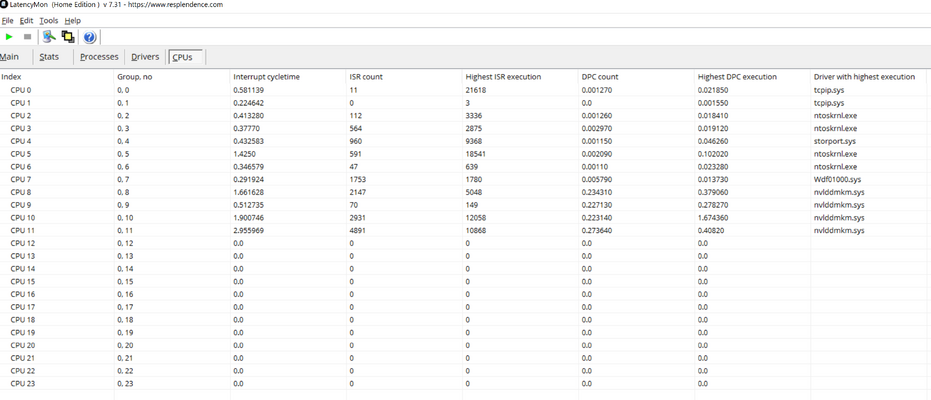931x400 pixels.
Task: Open the Edit menu
Action: 27,20
